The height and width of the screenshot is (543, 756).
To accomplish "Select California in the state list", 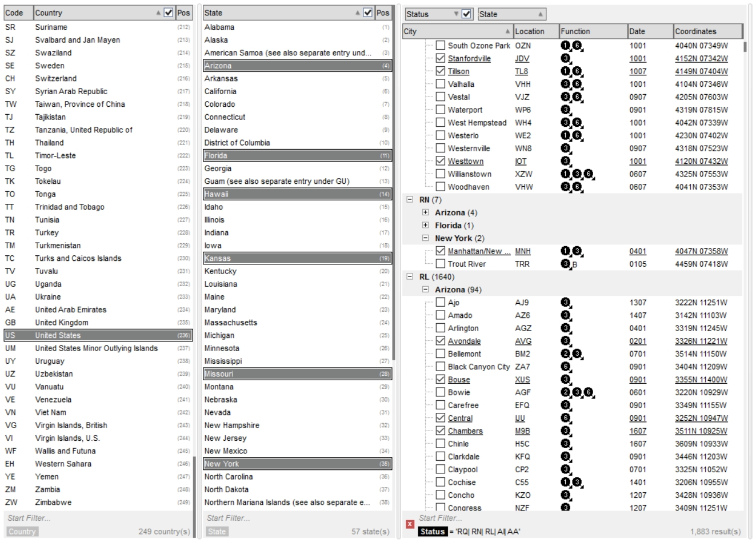I will click(298, 91).
